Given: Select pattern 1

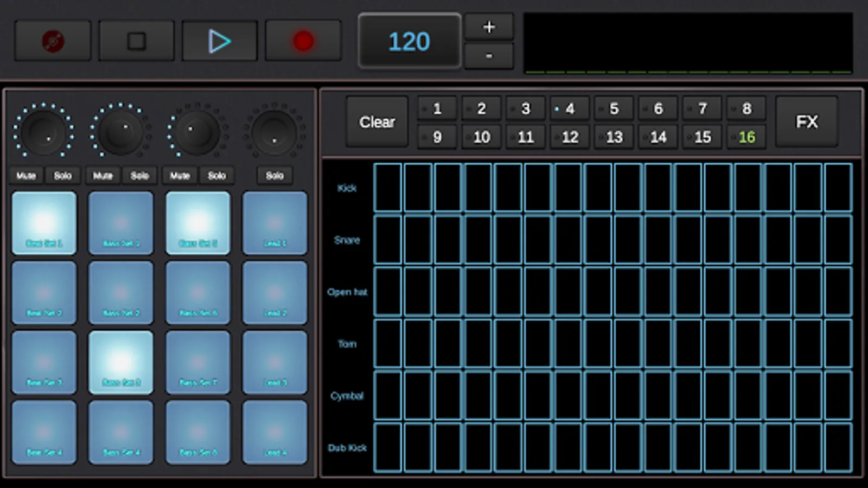Looking at the screenshot, I should click(437, 108).
